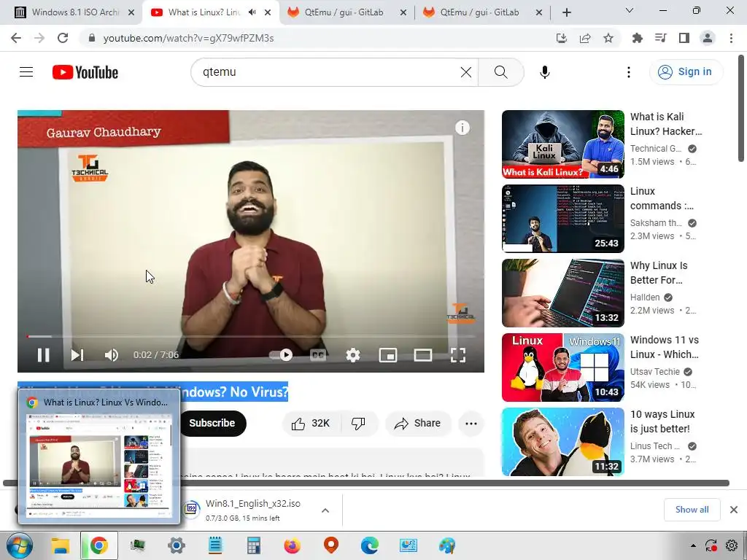Screen dimensions: 747x560
Task: Open 10 ways Linux is just better
Action: pyautogui.click(x=662, y=421)
